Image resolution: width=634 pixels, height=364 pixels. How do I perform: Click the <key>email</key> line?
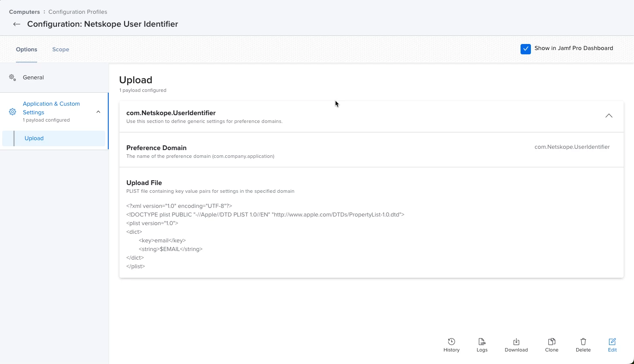coord(162,241)
